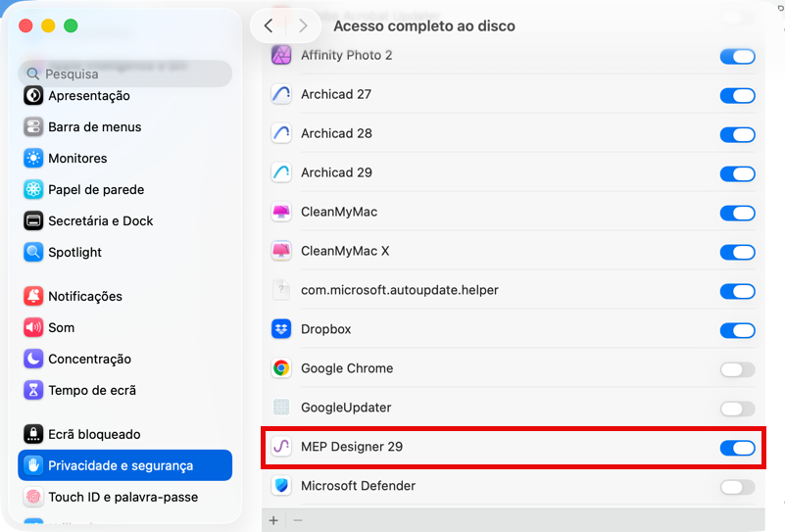785x532 pixels.
Task: Switch off the MEP Designer 29 toggle
Action: (737, 448)
